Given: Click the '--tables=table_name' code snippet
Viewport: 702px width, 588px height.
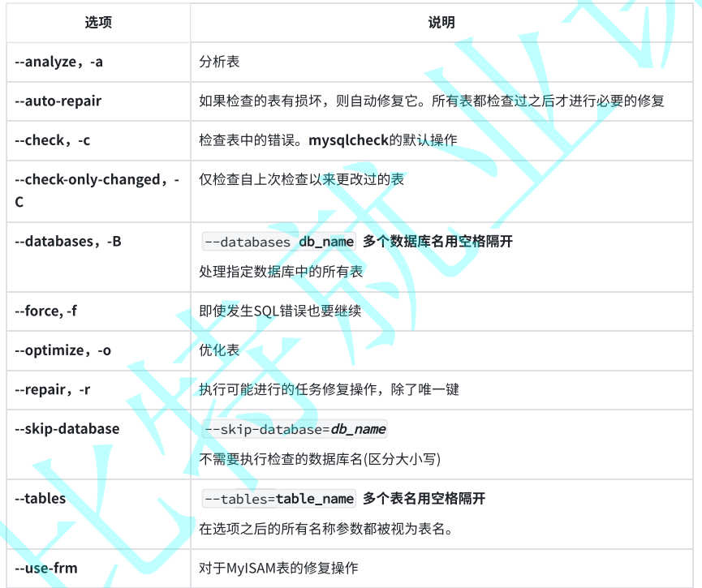Looking at the screenshot, I should click(279, 499).
